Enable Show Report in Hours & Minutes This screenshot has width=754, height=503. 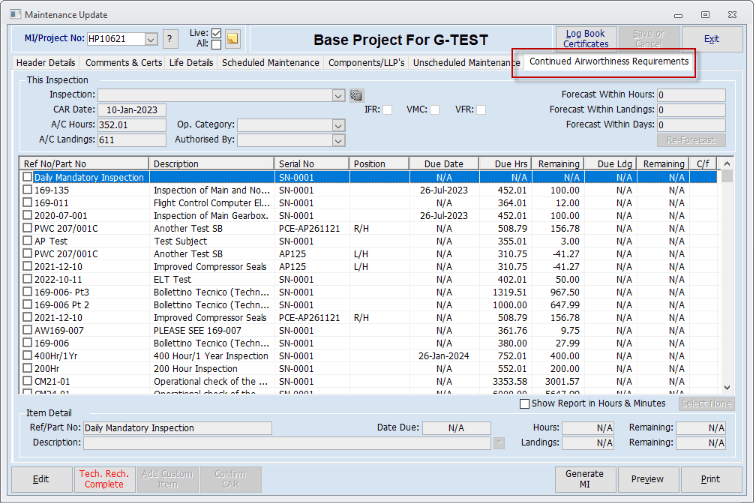click(525, 404)
